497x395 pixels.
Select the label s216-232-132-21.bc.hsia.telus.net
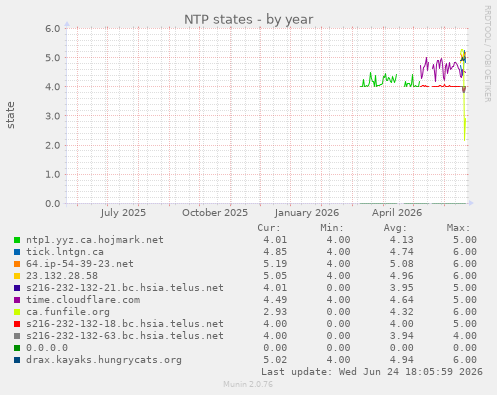click(125, 288)
